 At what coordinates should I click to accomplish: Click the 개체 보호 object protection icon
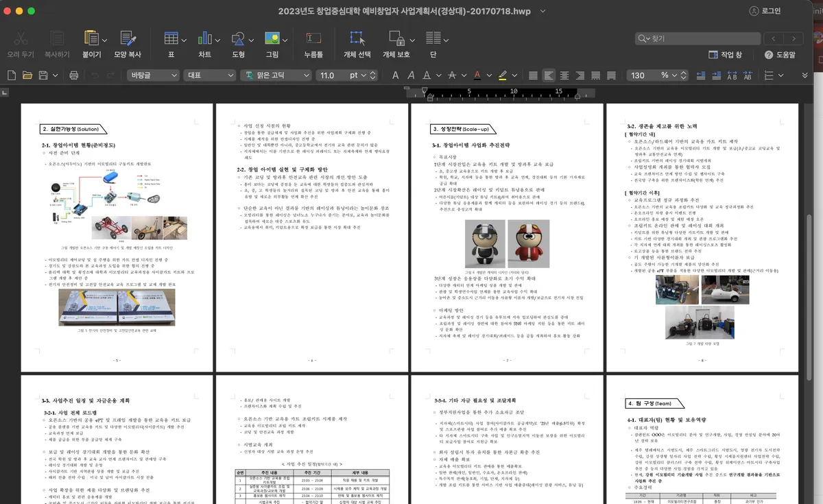coord(396,38)
